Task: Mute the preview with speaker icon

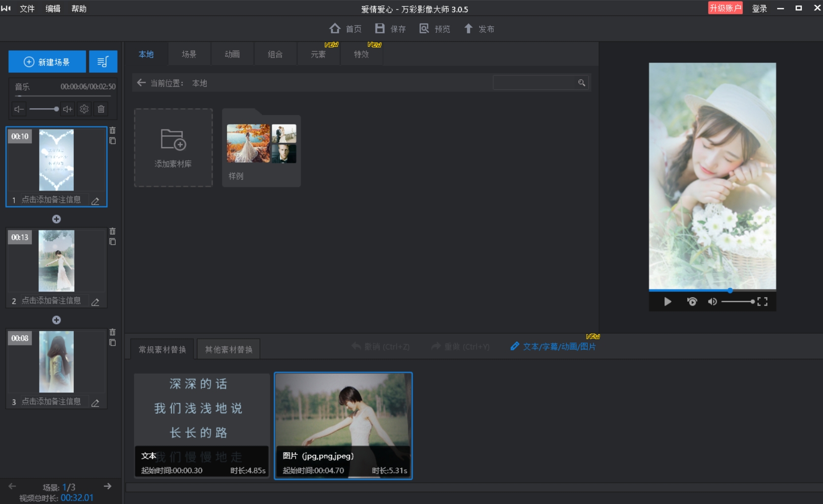Action: [x=712, y=302]
